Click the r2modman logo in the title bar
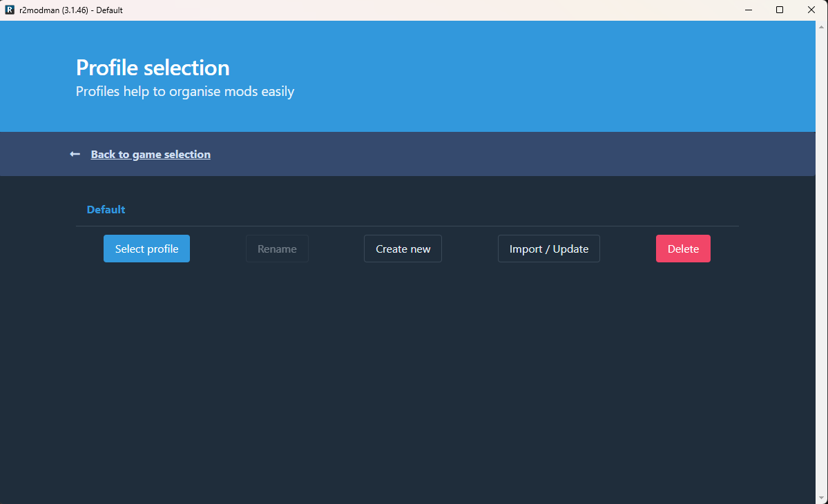Image resolution: width=828 pixels, height=504 pixels. click(x=8, y=10)
